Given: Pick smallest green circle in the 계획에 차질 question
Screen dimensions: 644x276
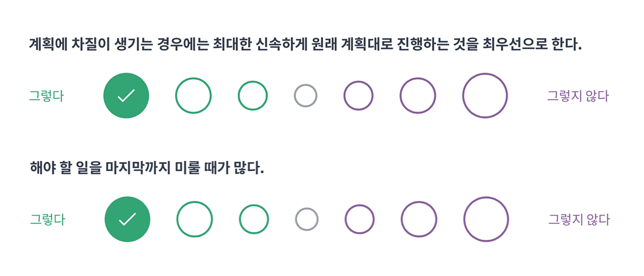Looking at the screenshot, I should pyautogui.click(x=253, y=95).
